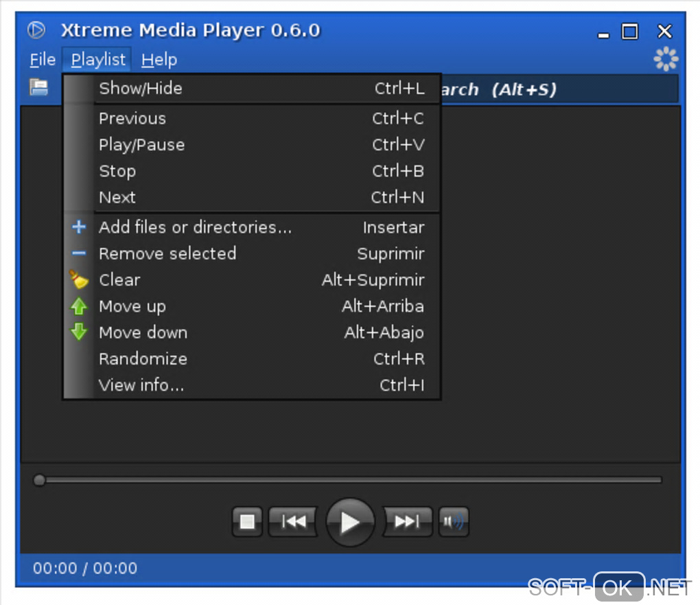700x605 pixels.
Task: Open the File menu
Action: coord(43,60)
